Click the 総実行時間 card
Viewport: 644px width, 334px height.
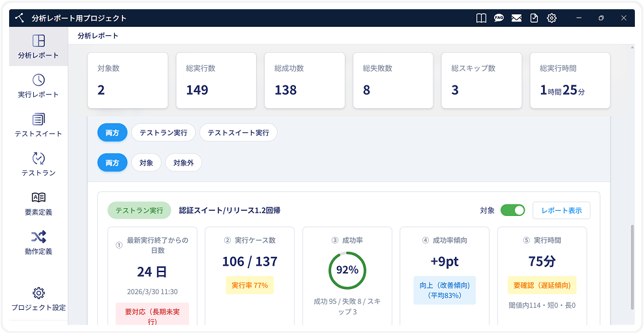tap(570, 80)
